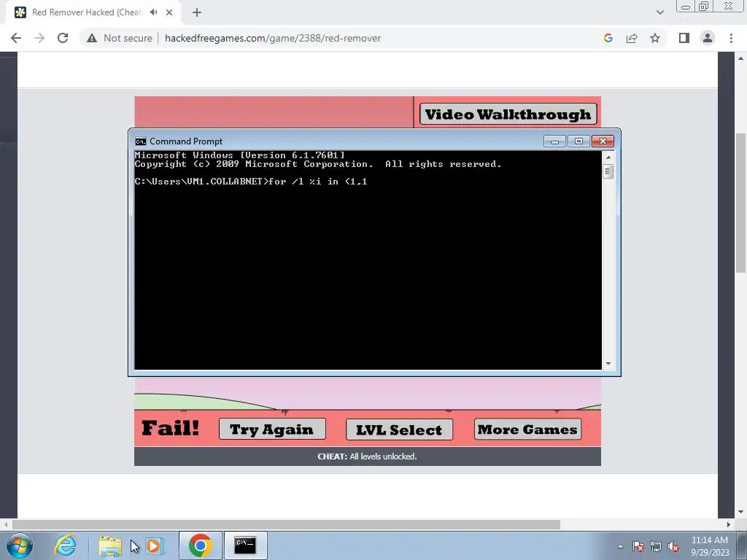This screenshot has width=747, height=560.
Task: Launch Internet Explorer from taskbar
Action: tap(65, 545)
